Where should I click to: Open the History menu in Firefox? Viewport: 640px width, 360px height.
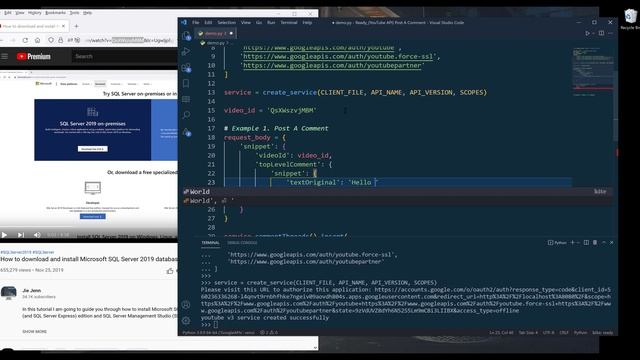[x=35, y=13]
